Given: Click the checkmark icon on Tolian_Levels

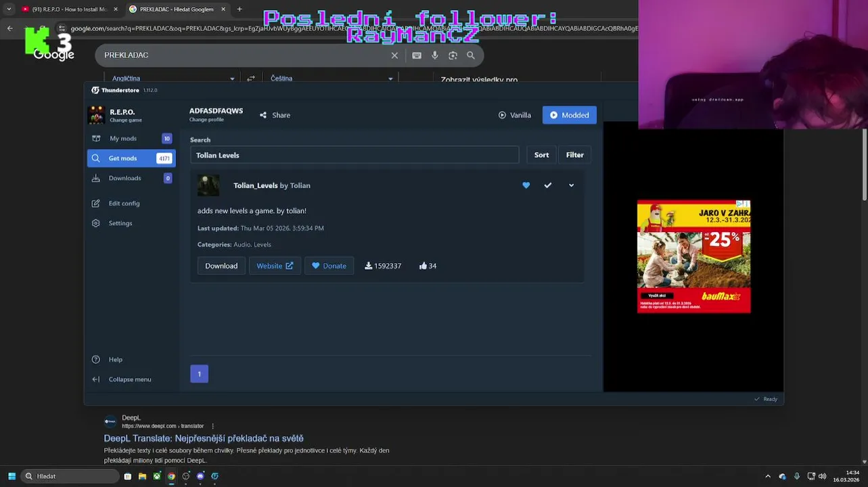Looking at the screenshot, I should pyautogui.click(x=548, y=185).
